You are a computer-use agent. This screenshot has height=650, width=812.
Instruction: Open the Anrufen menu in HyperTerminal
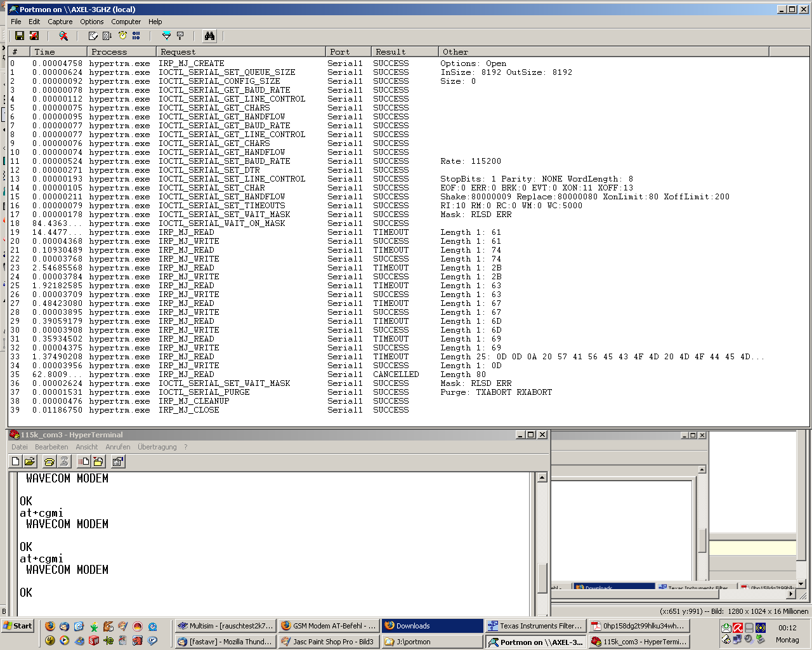point(118,447)
